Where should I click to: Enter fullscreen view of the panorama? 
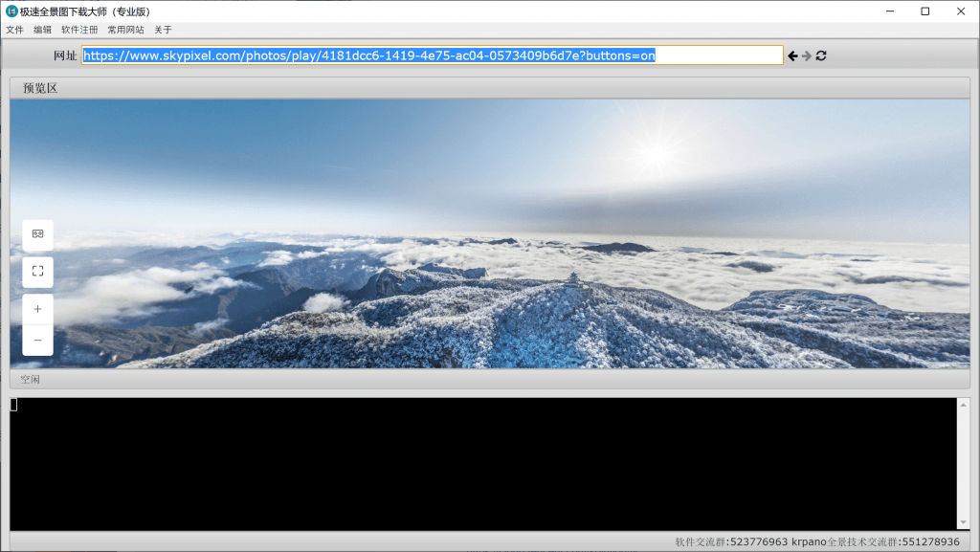(x=38, y=272)
